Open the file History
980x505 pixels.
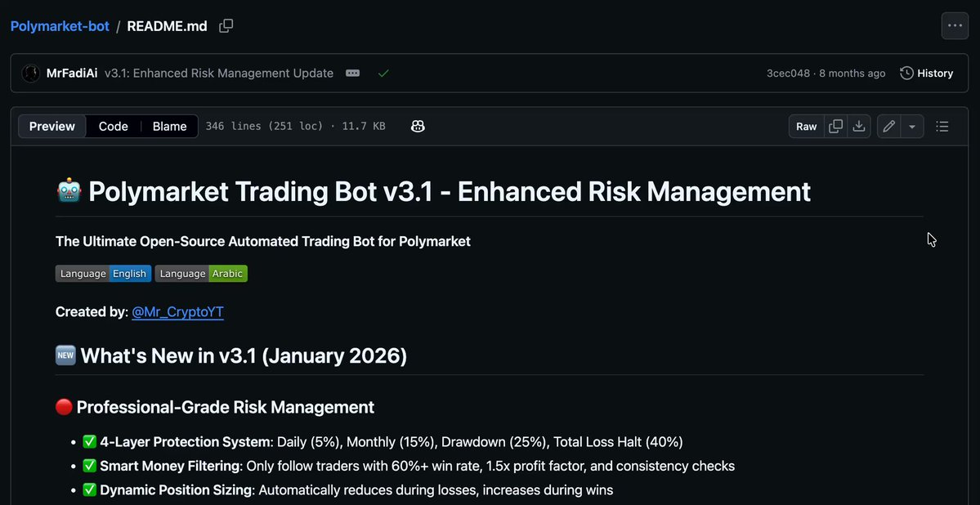(x=926, y=73)
